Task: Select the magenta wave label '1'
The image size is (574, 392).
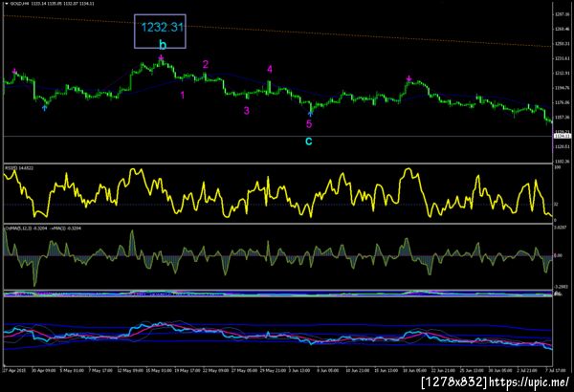Action: [x=183, y=96]
